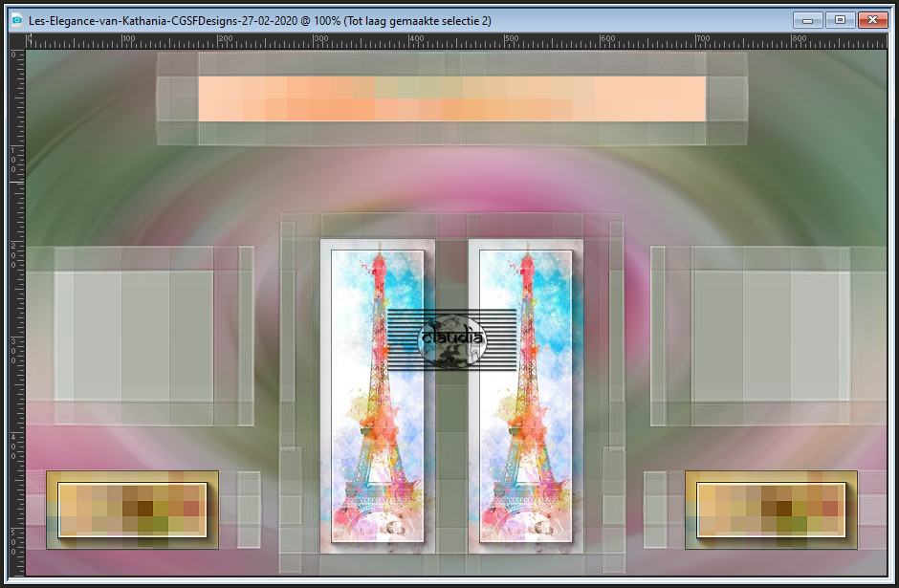
Task: Click the right grey translucent rectangle
Action: tap(771, 337)
